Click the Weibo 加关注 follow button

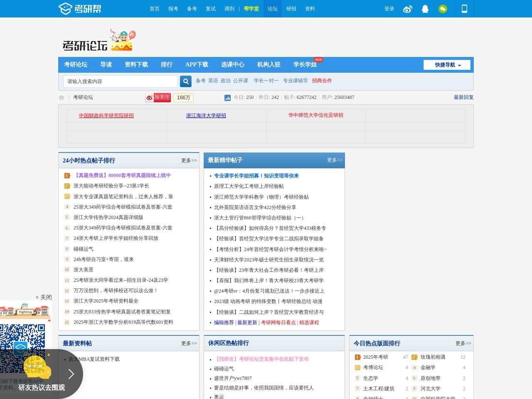(x=158, y=98)
